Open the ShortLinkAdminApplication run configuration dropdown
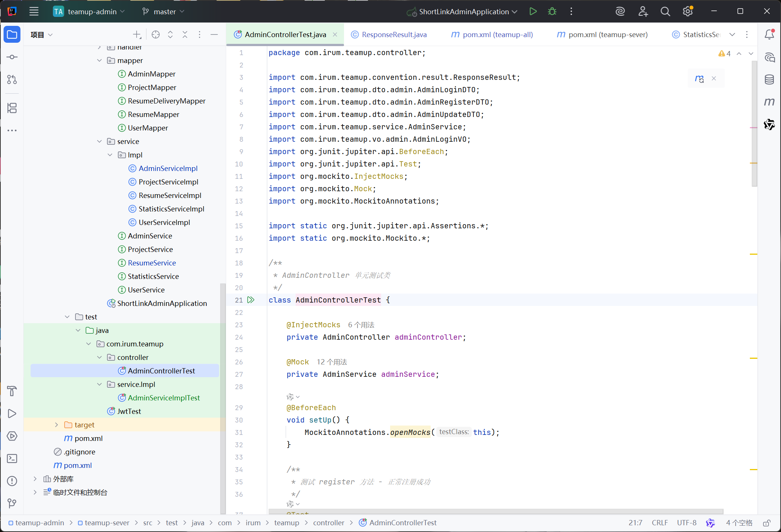Image resolution: width=781 pixels, height=532 pixels. (464, 12)
